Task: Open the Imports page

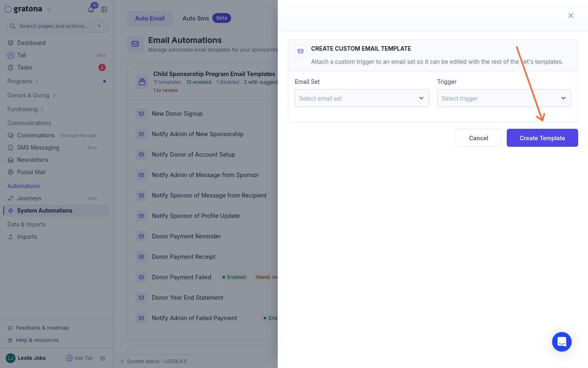Action: pos(56,237)
